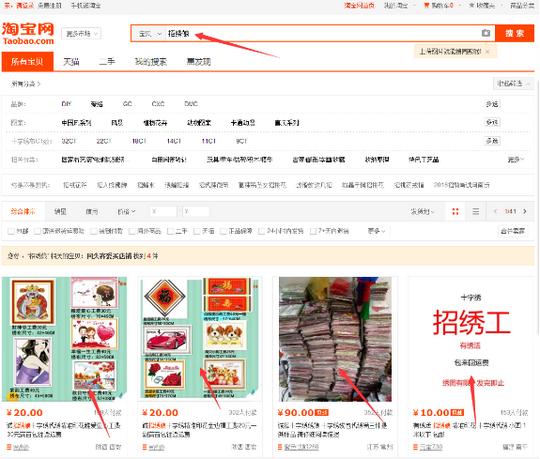
Task: Filter by DIY brand
Action: pyautogui.click(x=66, y=104)
